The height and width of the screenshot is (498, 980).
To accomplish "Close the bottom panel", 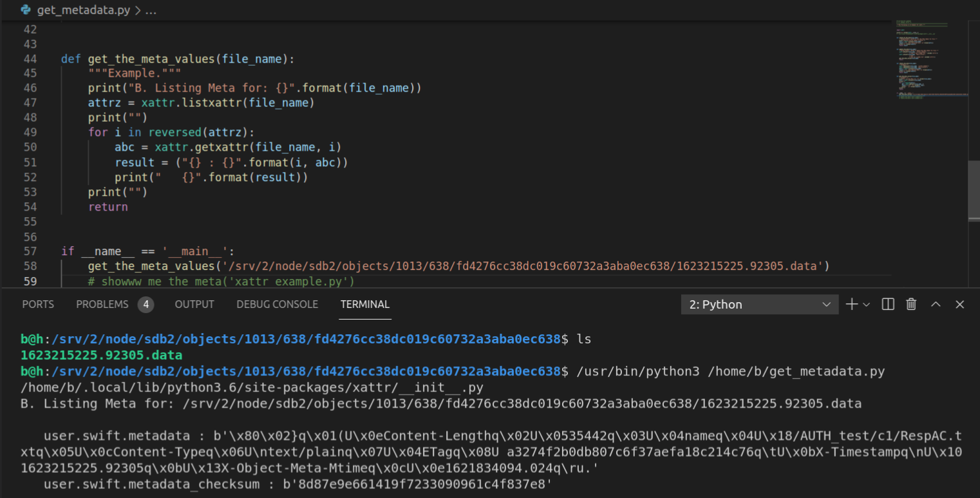I will pos(959,305).
